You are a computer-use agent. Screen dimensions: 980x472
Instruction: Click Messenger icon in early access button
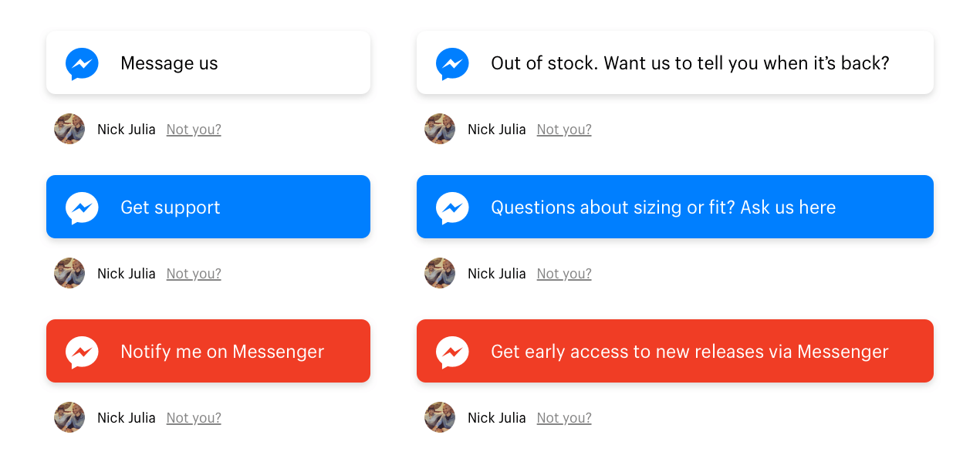click(x=452, y=352)
